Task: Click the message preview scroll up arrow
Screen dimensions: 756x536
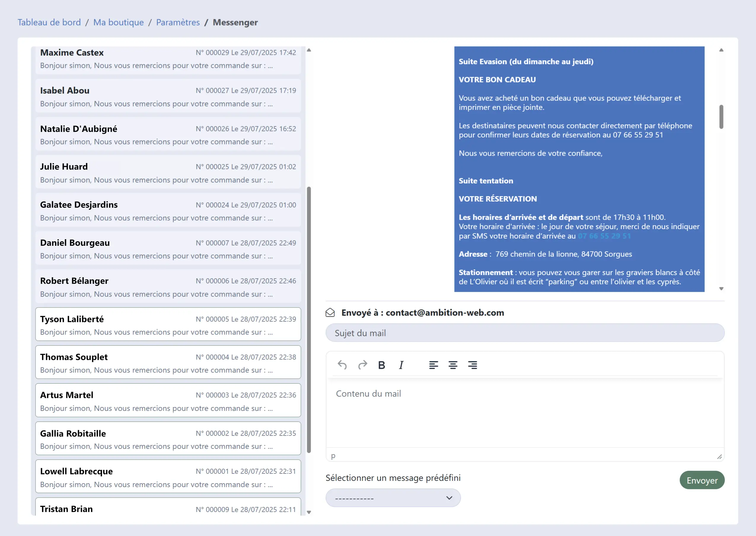Action: tap(721, 50)
